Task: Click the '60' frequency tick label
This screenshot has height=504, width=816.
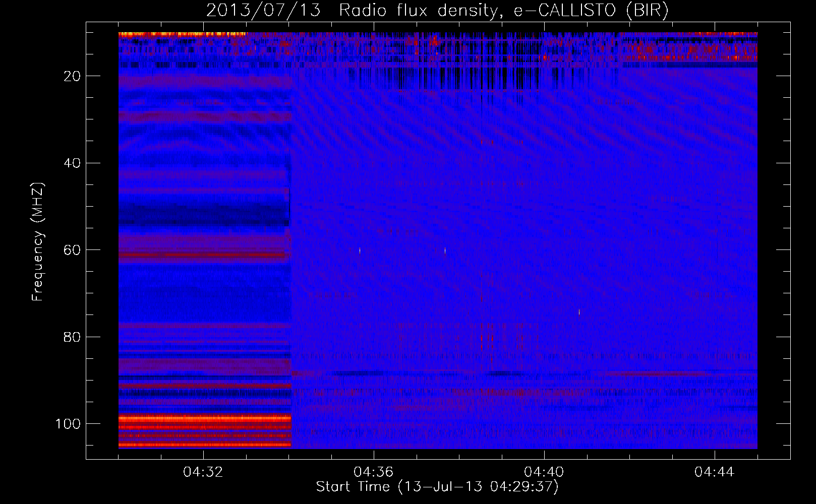Action: coord(72,250)
